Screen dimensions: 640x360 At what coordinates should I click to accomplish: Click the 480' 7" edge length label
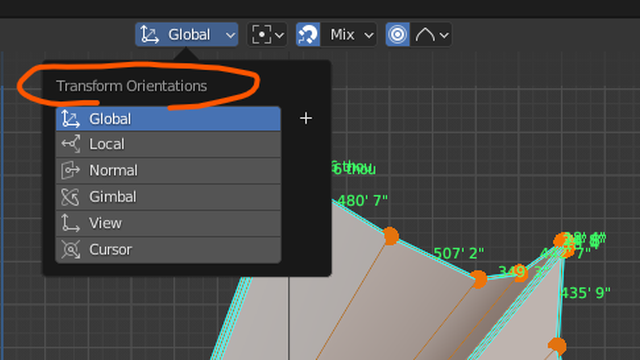(362, 200)
